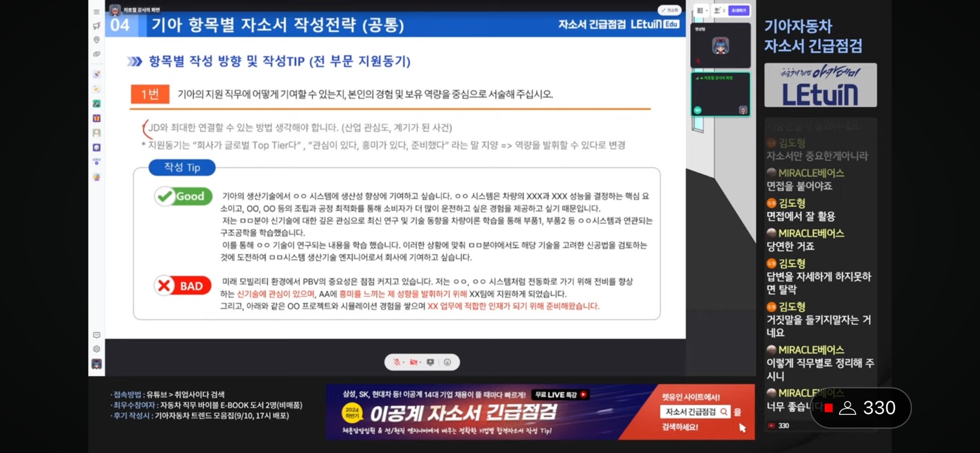
Task: Open microphone options arrow
Action: (x=403, y=362)
